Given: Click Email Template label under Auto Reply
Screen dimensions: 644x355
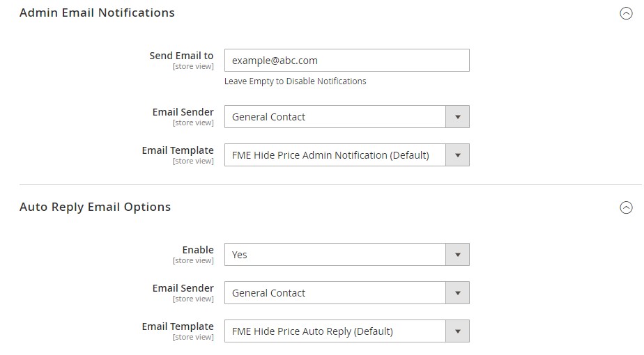Looking at the screenshot, I should coord(178,326).
